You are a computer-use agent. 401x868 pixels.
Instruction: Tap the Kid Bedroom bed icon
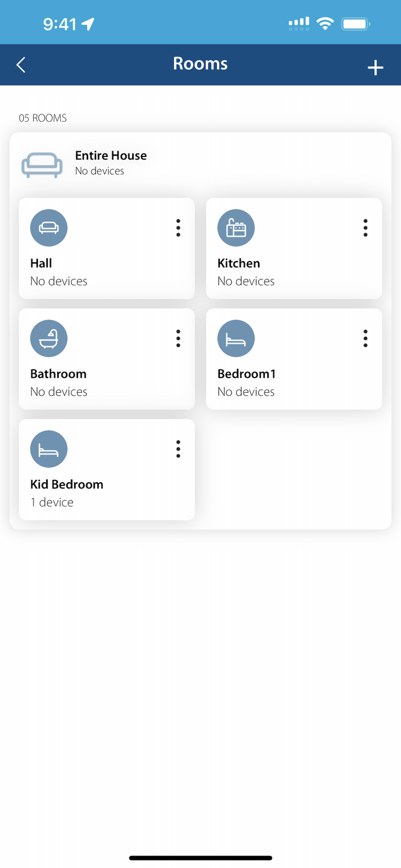49,448
